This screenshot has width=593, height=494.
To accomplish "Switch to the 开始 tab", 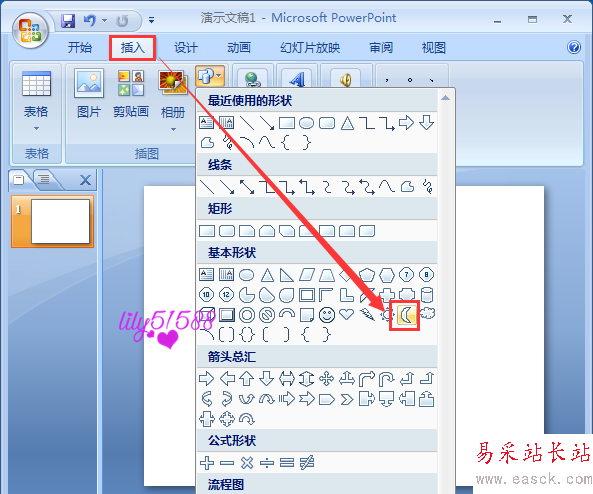I will pos(80,48).
